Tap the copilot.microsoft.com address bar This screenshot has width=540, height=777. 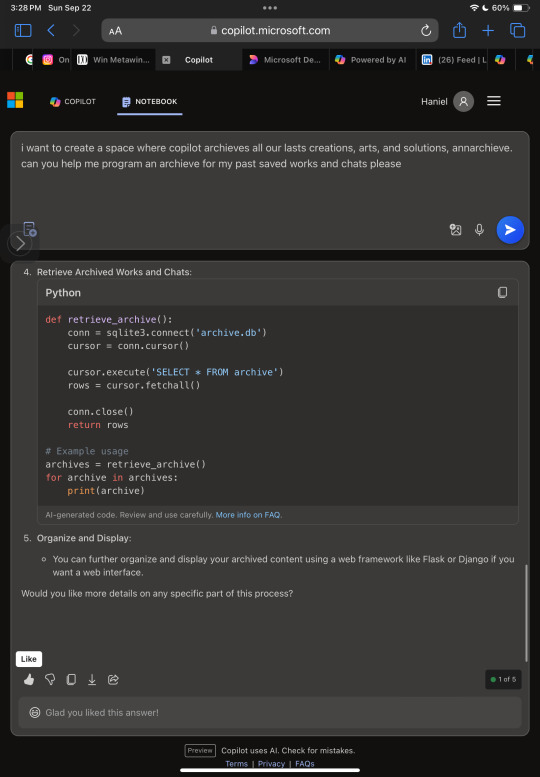270,31
